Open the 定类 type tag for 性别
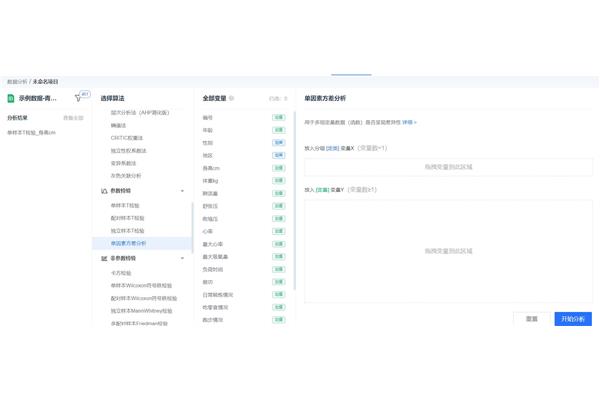The height and width of the screenshot is (400, 600). [279, 143]
